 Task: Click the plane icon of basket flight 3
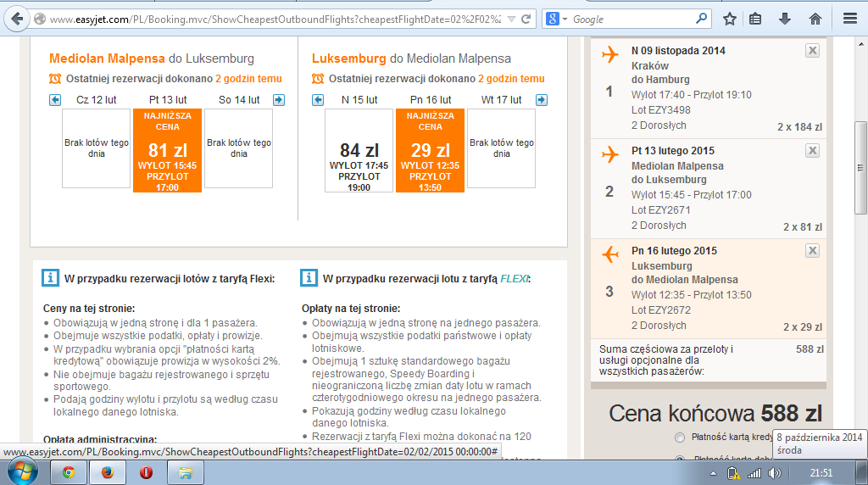point(610,254)
